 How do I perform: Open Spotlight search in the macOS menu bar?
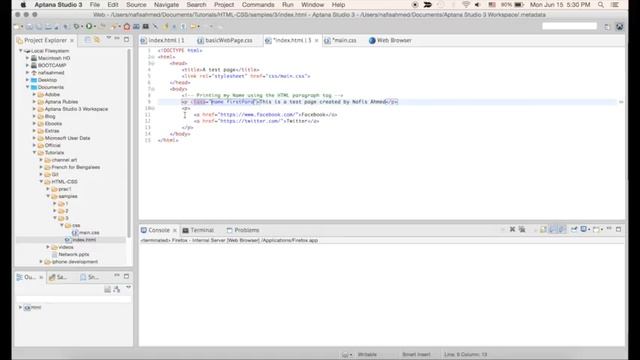point(601,5)
